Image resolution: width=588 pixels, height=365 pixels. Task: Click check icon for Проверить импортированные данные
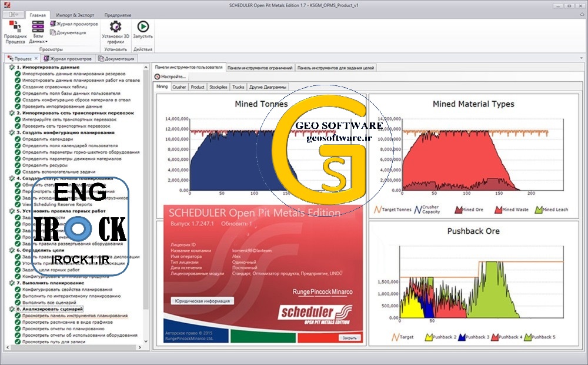point(18,107)
